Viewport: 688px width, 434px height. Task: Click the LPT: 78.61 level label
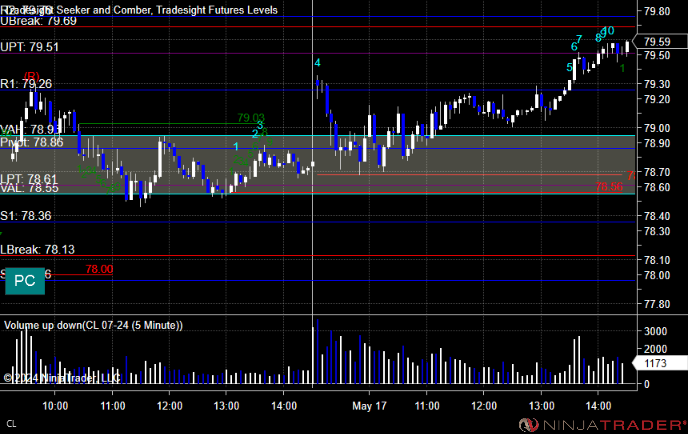(x=29, y=179)
